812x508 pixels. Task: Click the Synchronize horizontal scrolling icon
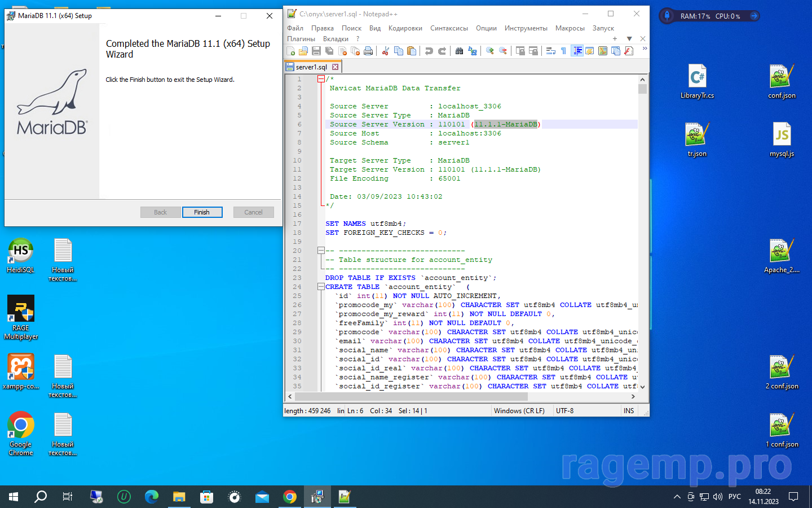coord(533,51)
